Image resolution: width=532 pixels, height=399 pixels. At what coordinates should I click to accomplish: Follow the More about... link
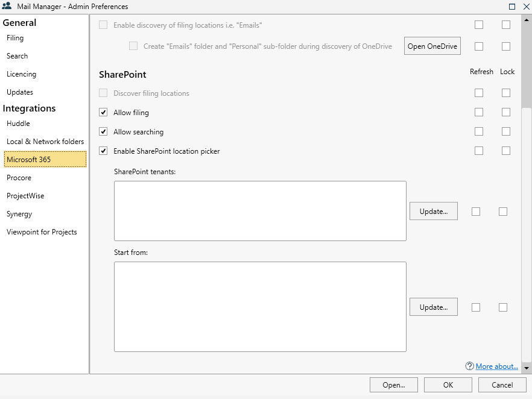coord(496,366)
